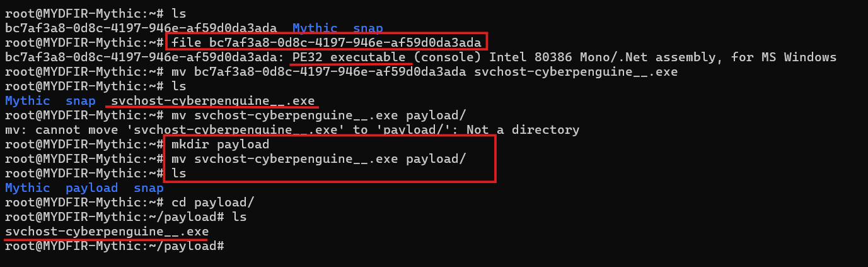Click the 'ls' command inside the lower red box
The image size is (868, 267).
[x=178, y=174]
